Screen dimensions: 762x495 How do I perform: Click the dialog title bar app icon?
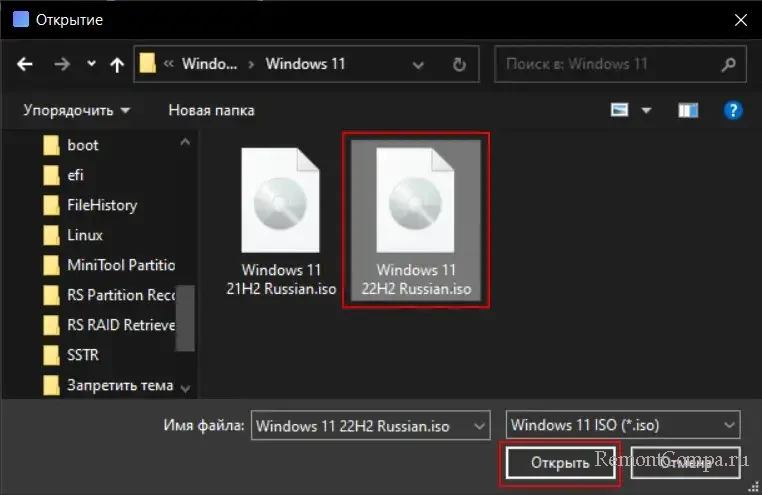21,19
